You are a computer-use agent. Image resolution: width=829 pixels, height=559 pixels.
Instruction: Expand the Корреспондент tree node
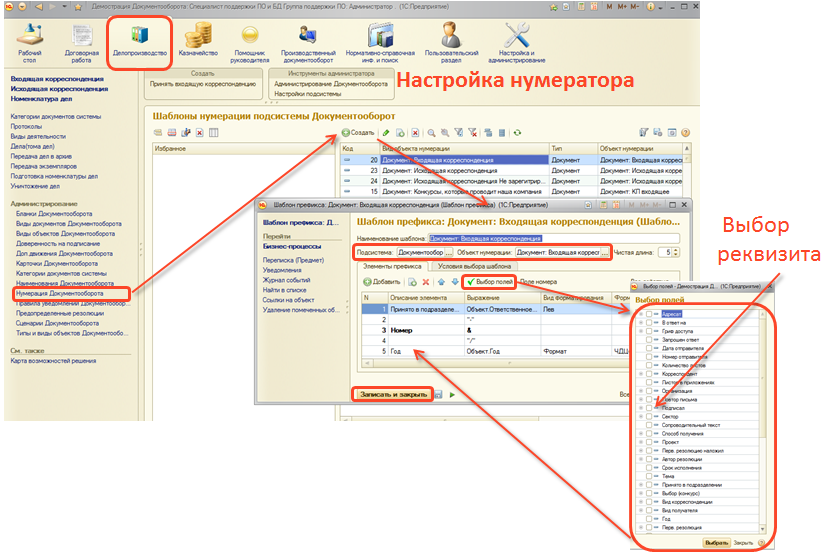click(x=641, y=374)
